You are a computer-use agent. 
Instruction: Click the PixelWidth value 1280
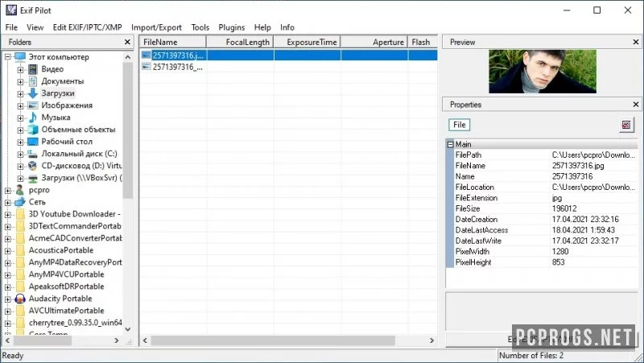tap(560, 251)
